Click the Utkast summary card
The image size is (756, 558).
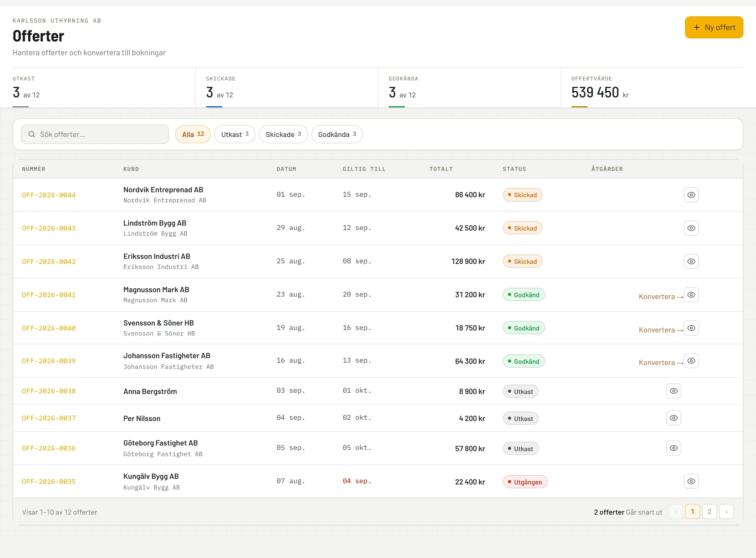pyautogui.click(x=104, y=88)
